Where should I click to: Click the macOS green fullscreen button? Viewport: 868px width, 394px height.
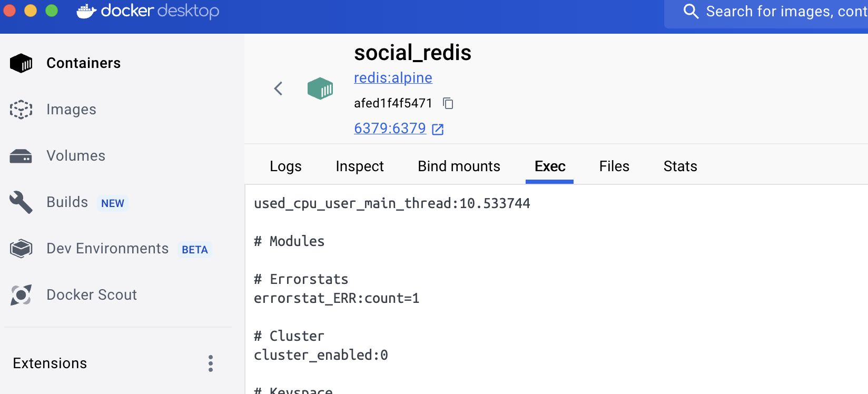pos(52,11)
